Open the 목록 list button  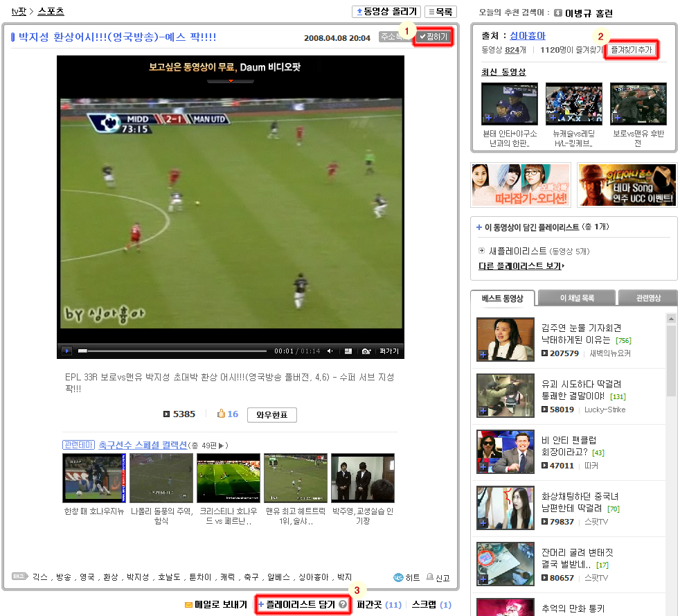[440, 12]
